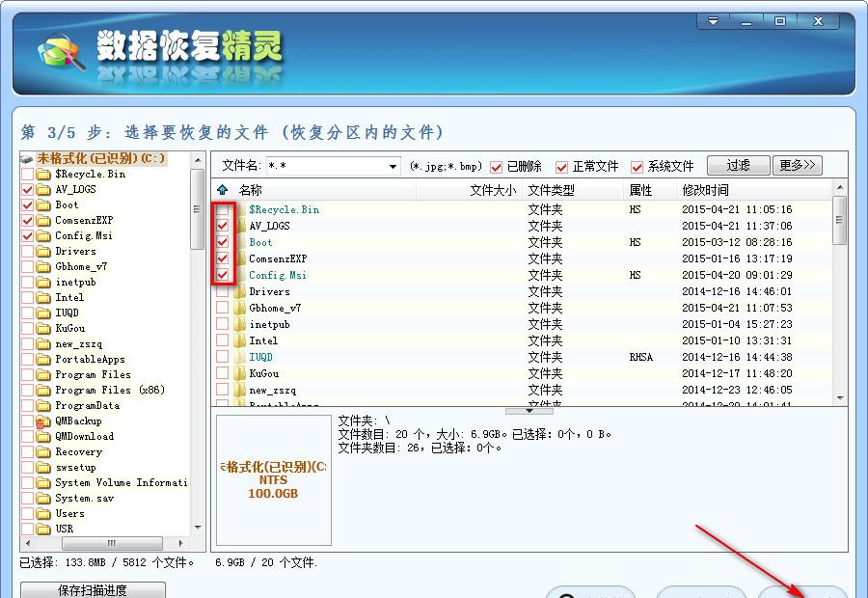This screenshot has height=598, width=868.
Task: Click the AV_LOGS folder icon in file list
Action: tap(240, 226)
